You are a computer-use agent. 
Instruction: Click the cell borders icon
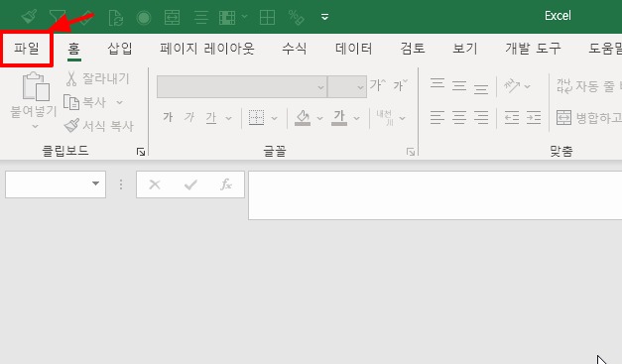[x=256, y=118]
